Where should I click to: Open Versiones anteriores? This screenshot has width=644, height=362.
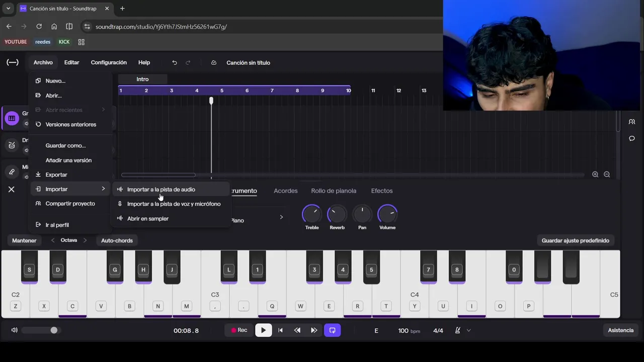[70, 125]
